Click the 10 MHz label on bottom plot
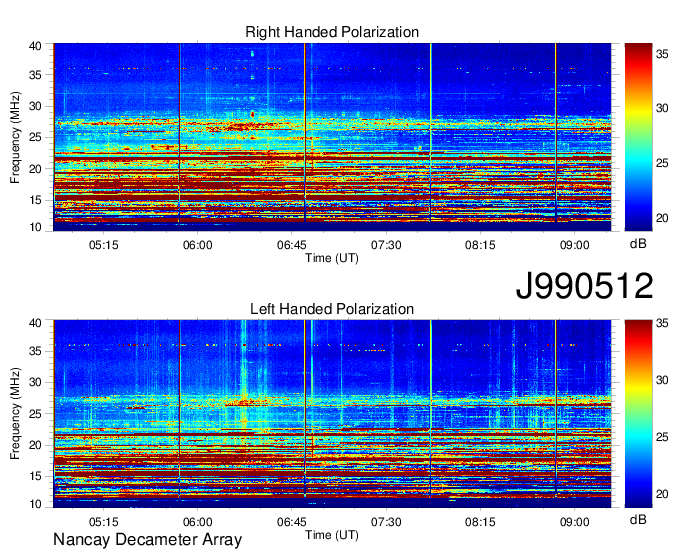The image size is (680, 552). tap(36, 504)
